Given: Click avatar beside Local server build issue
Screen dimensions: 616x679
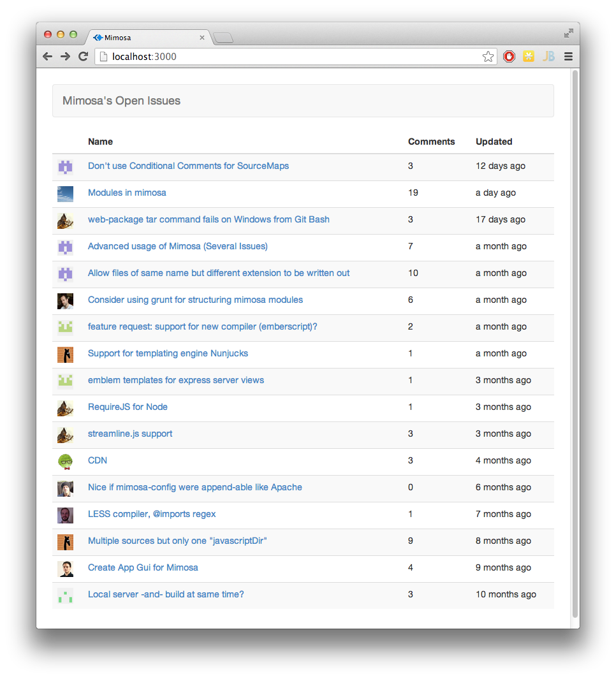Looking at the screenshot, I should tap(66, 595).
